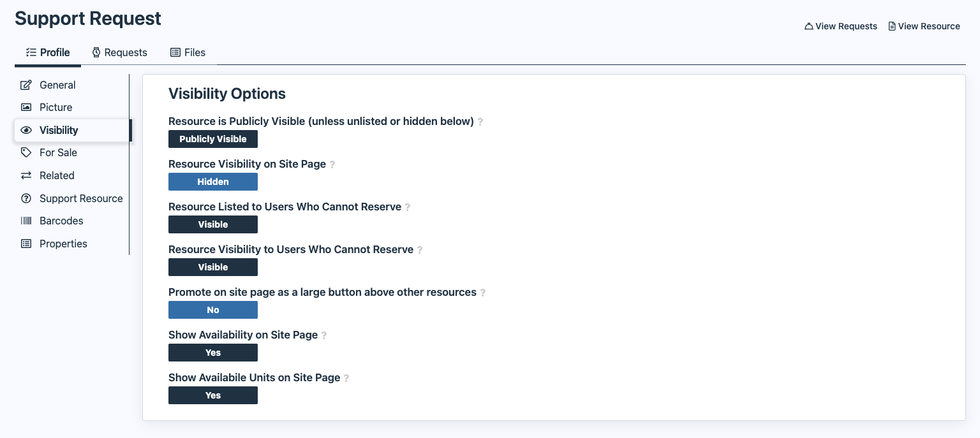
Task: Click the pencil icon beside General
Action: (x=26, y=85)
